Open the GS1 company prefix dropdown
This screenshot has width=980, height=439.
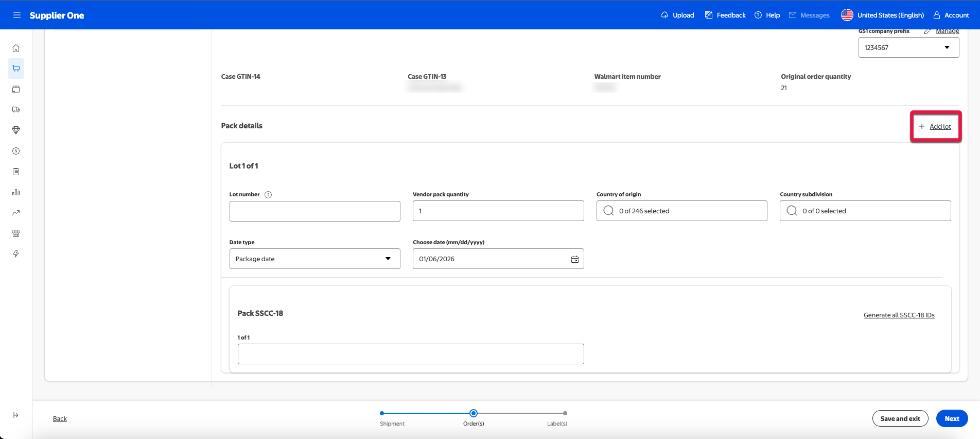tap(908, 47)
